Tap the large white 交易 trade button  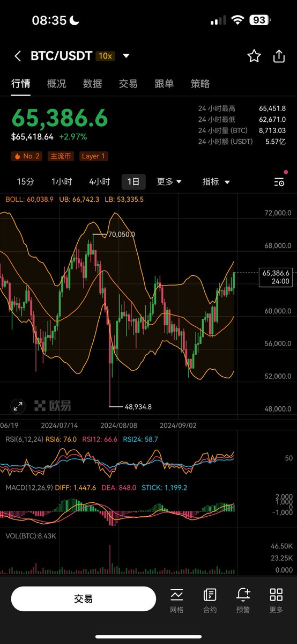(83, 599)
